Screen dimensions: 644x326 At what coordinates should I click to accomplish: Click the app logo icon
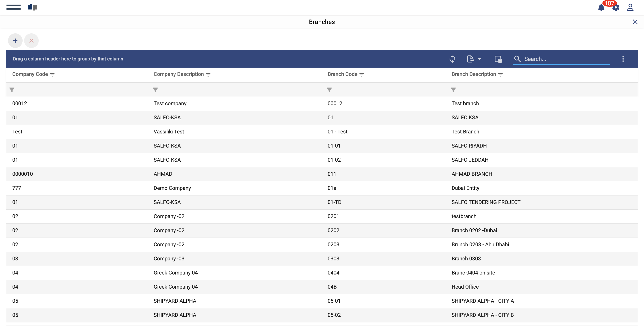[x=32, y=7]
